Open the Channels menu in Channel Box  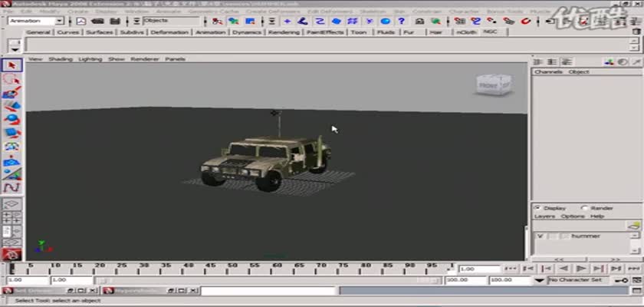tap(548, 72)
